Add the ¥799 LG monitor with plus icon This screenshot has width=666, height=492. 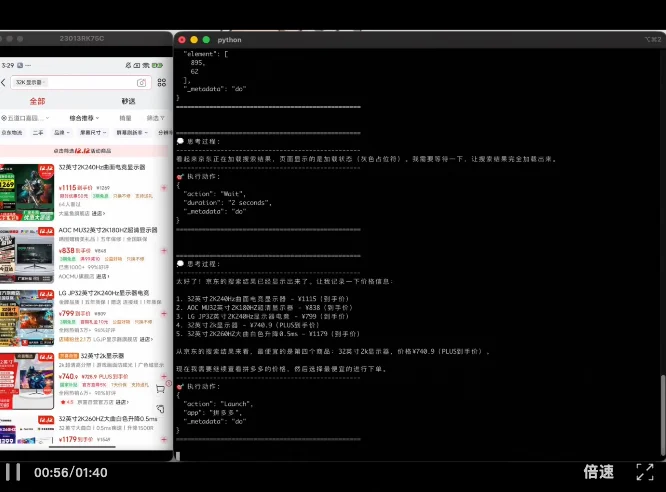164,314
